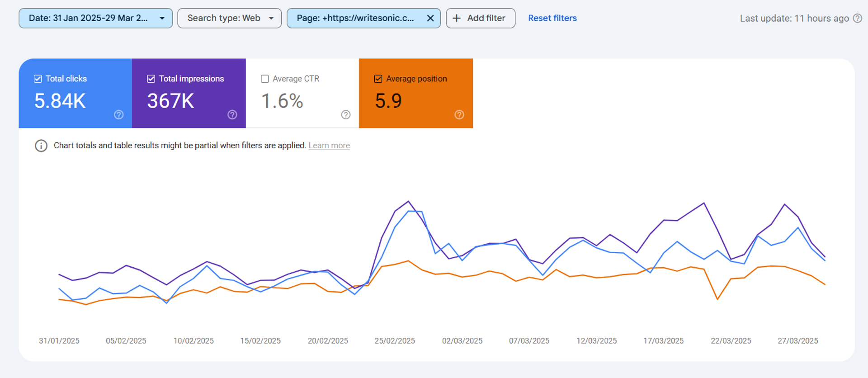Viewport: 868px width, 378px height.
Task: Click the orange position dip near 22/03/2025
Action: tap(717, 299)
